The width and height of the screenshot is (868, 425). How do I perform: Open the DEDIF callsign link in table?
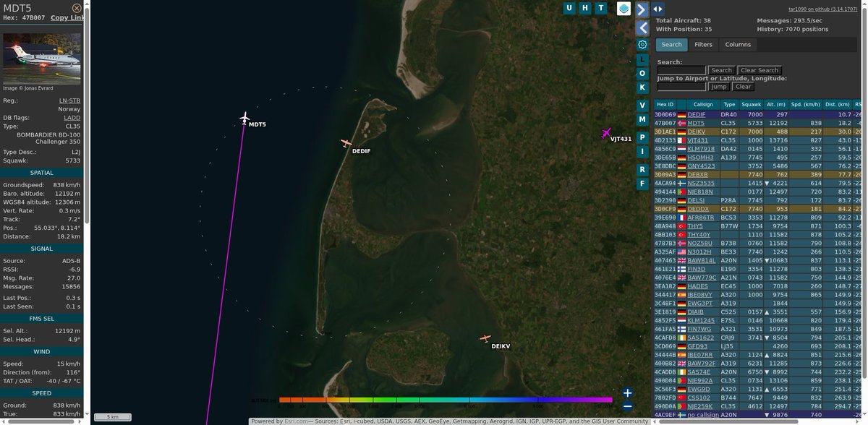(696, 115)
